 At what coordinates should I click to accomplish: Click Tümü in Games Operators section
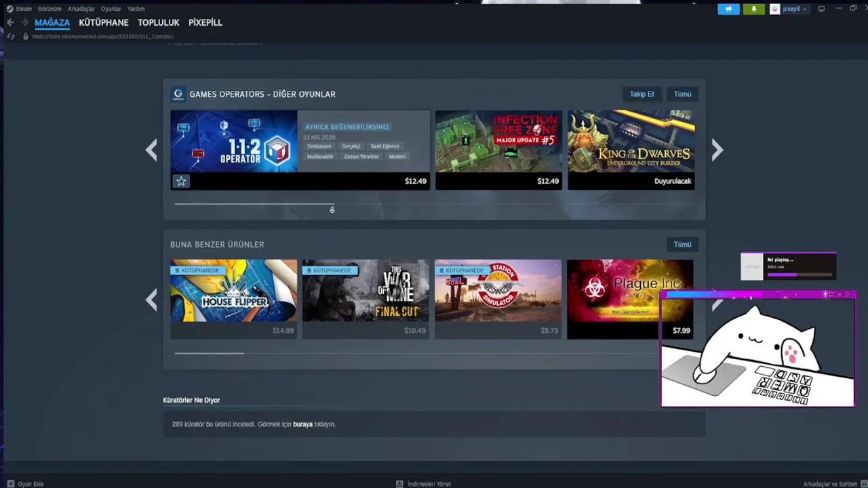point(682,94)
